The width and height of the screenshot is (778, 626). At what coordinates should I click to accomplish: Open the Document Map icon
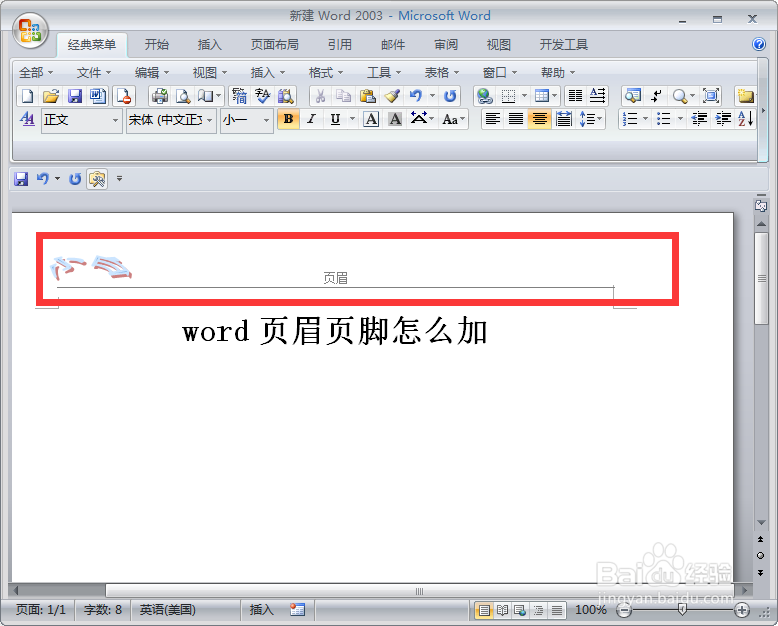633,96
